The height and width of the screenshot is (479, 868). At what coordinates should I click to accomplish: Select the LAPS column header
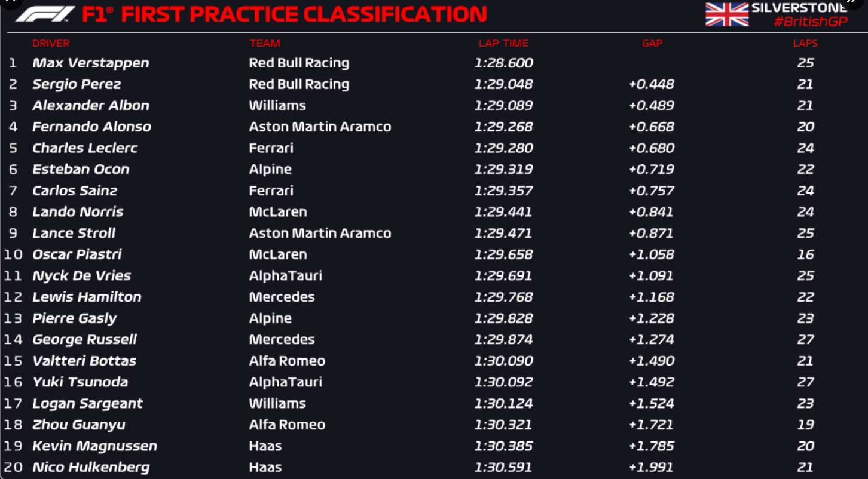coord(805,43)
